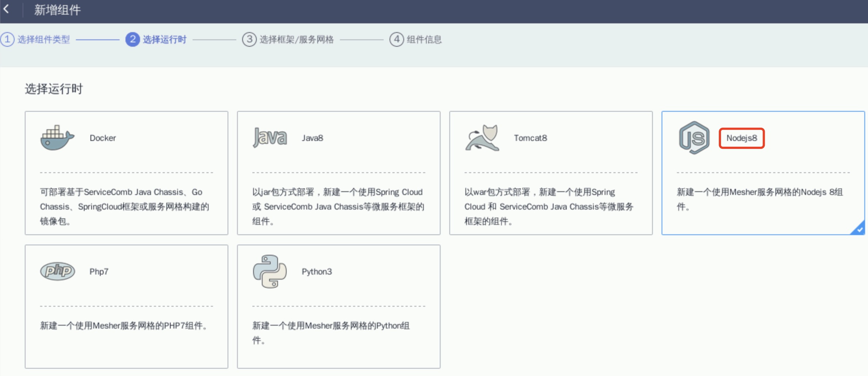Image resolution: width=868 pixels, height=376 pixels.
Task: Click the Tomcat8 war package description
Action: pos(549,207)
